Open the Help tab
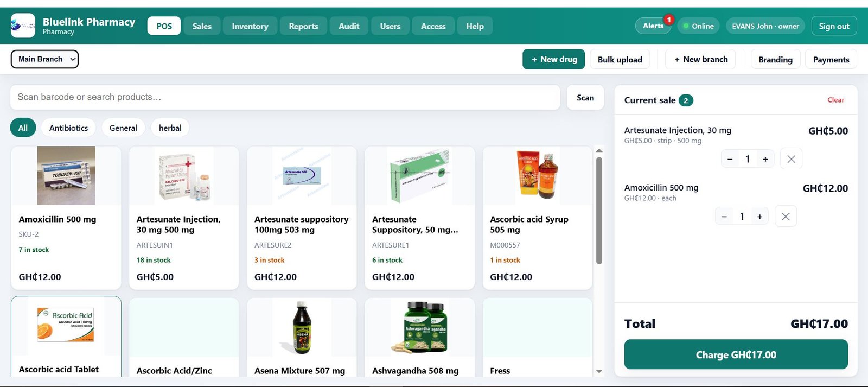Image resolution: width=868 pixels, height=387 pixels. pyautogui.click(x=475, y=26)
